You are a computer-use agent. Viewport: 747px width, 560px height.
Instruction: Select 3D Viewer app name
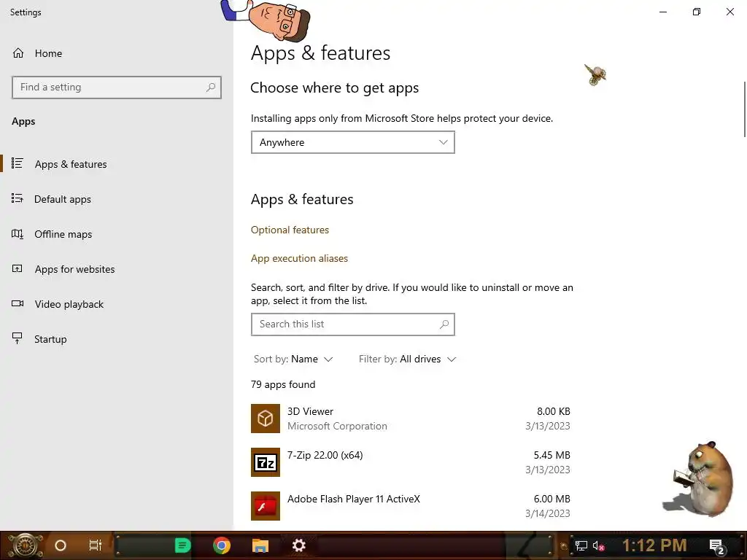(x=310, y=411)
